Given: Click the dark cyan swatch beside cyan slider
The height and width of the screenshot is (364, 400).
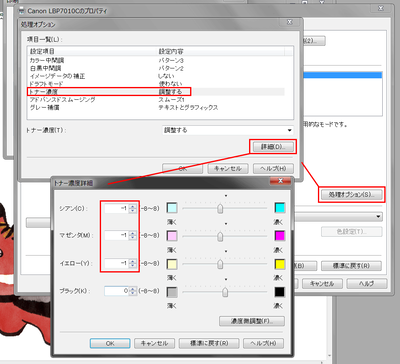Looking at the screenshot, I should [280, 208].
